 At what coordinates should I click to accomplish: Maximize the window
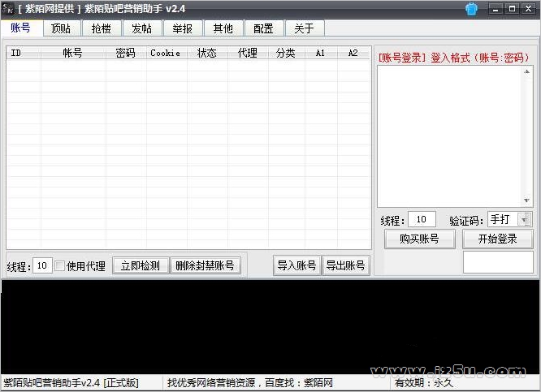coord(512,9)
